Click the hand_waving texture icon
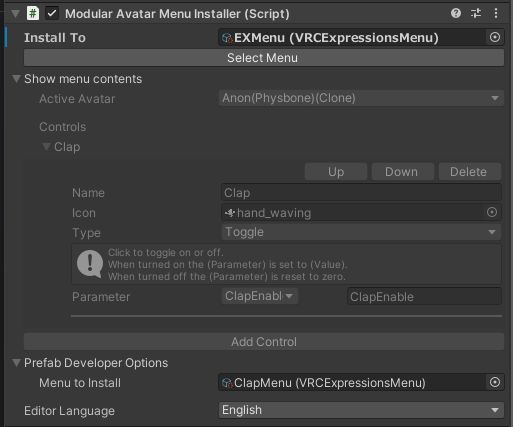The image size is (513, 427). [x=230, y=213]
